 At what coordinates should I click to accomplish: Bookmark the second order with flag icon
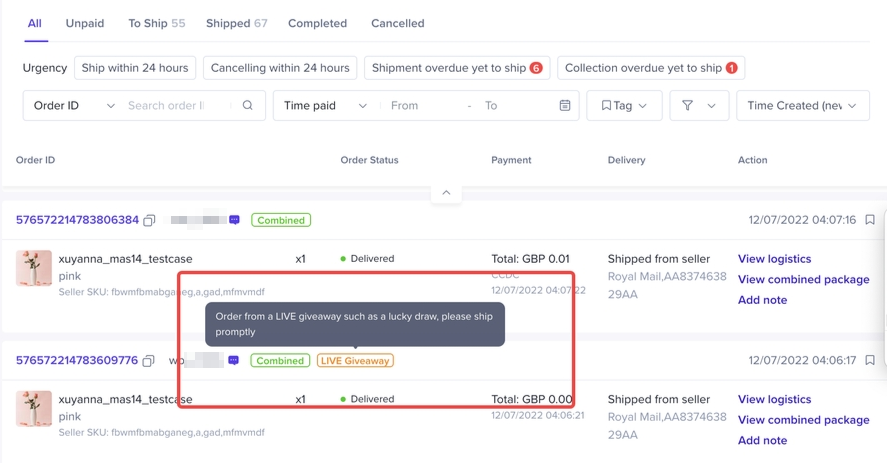pos(870,361)
